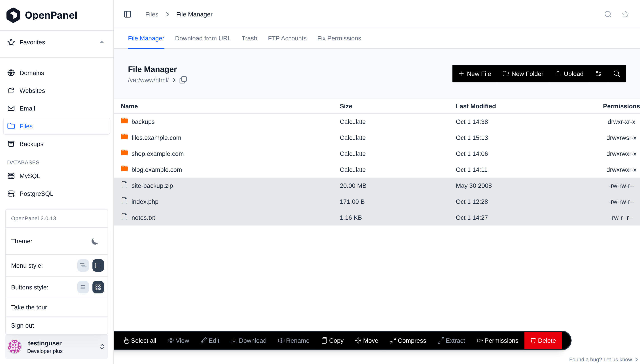Click the OpenPanel logo
The image size is (640, 364).
point(42,15)
